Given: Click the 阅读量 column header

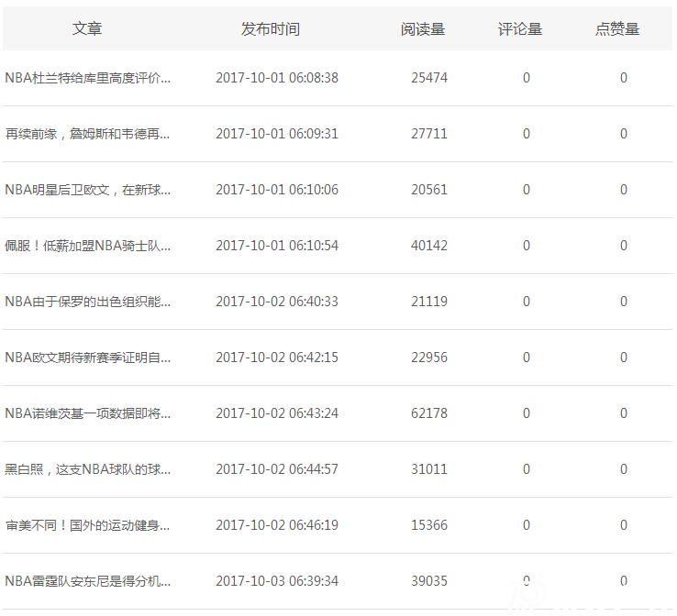Looking at the screenshot, I should [423, 29].
